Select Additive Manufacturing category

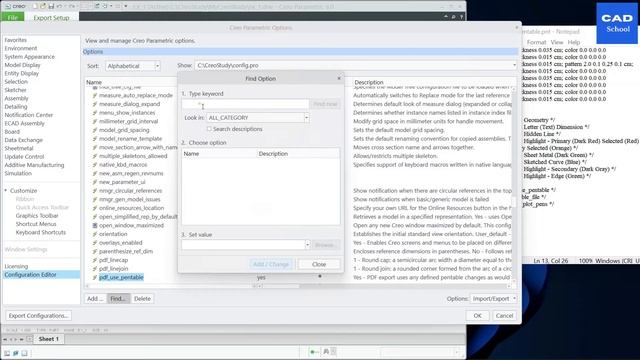[x=34, y=165]
